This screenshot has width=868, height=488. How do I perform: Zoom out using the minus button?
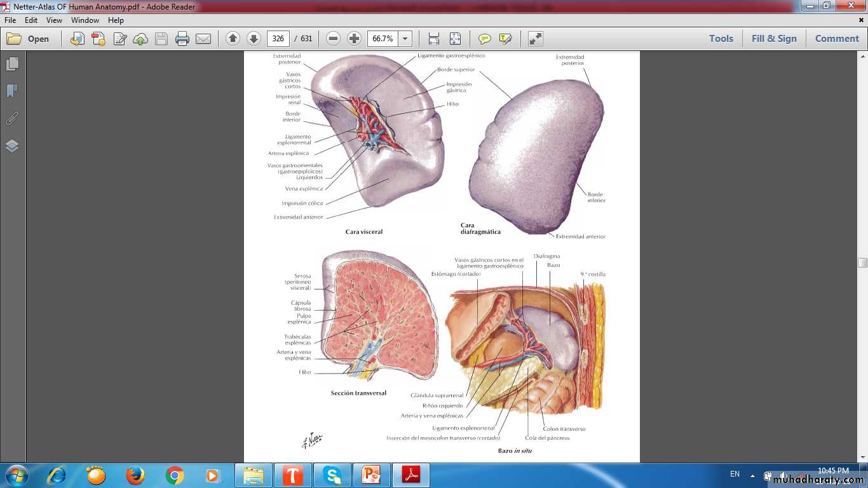point(333,39)
